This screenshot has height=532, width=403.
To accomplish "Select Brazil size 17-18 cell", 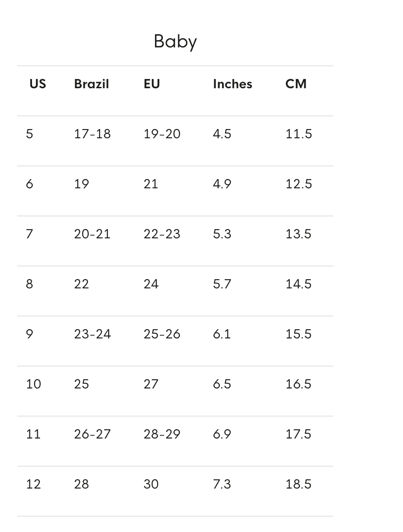I will [92, 134].
